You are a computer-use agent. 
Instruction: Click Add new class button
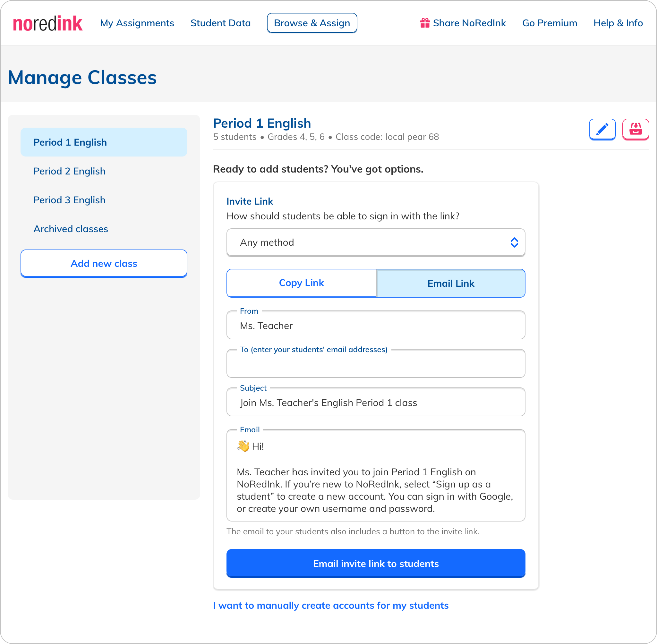tap(104, 264)
